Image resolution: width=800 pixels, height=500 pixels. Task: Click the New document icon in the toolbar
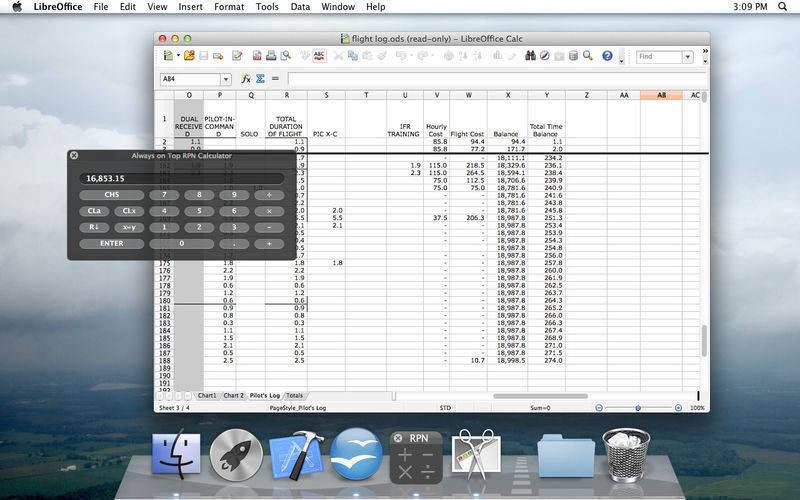pos(168,56)
